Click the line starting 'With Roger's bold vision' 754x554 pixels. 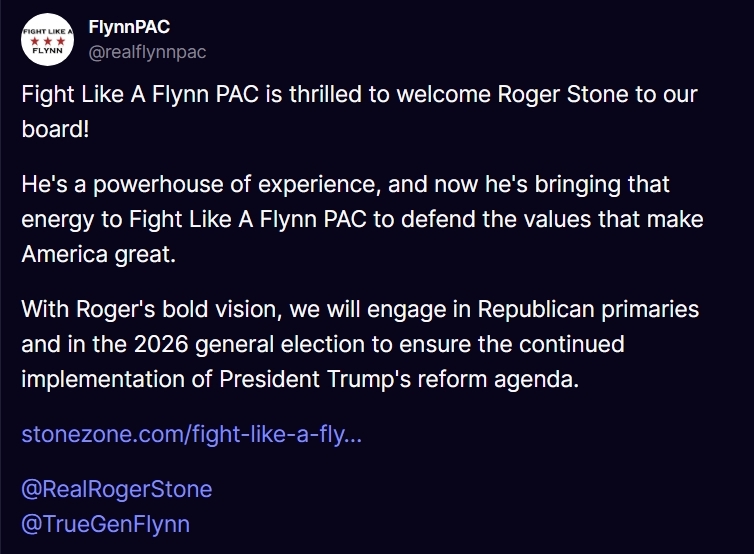(360, 309)
